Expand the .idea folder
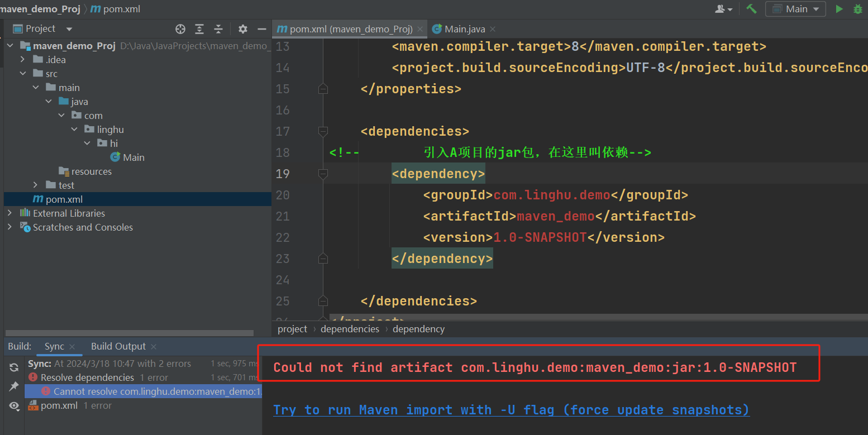Viewport: 868px width, 435px height. 23,60
